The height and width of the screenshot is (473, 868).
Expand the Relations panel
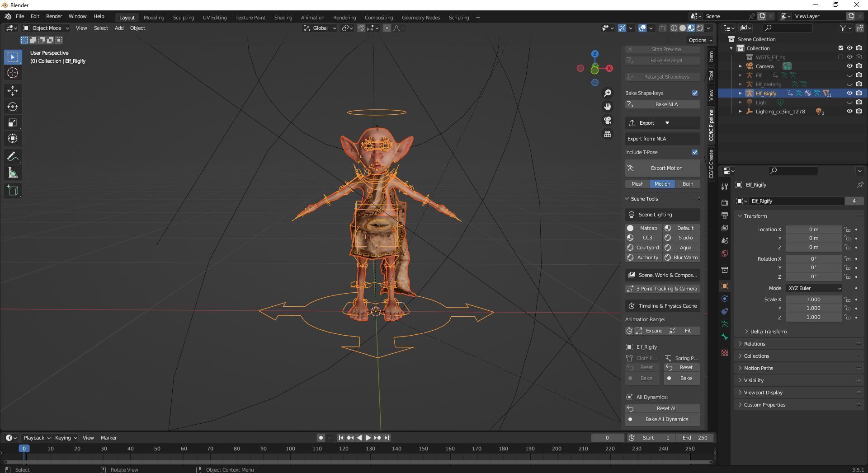click(x=754, y=344)
